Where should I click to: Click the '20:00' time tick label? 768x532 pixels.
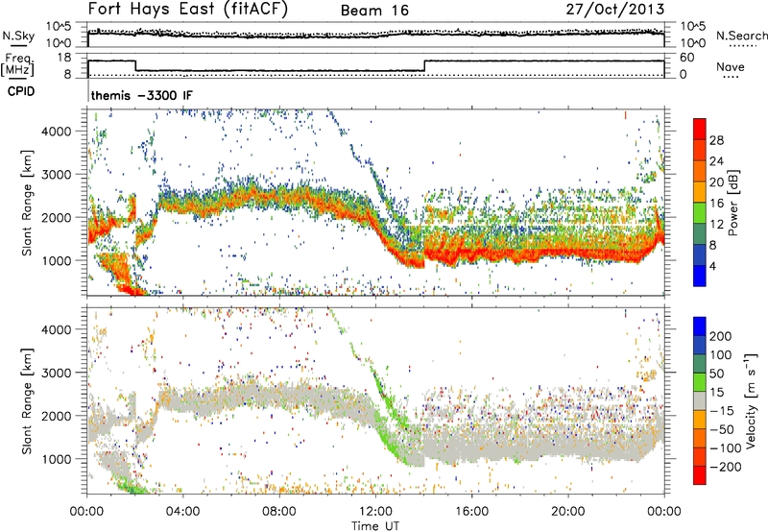pos(568,512)
